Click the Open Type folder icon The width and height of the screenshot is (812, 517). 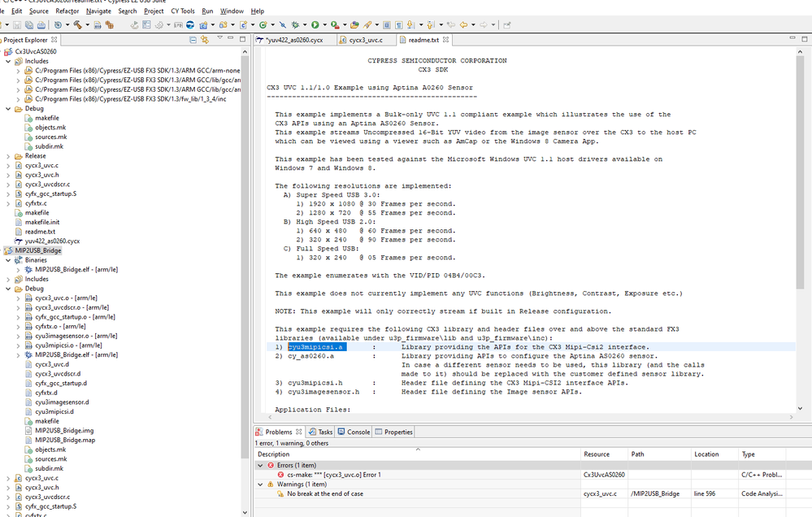(x=354, y=25)
